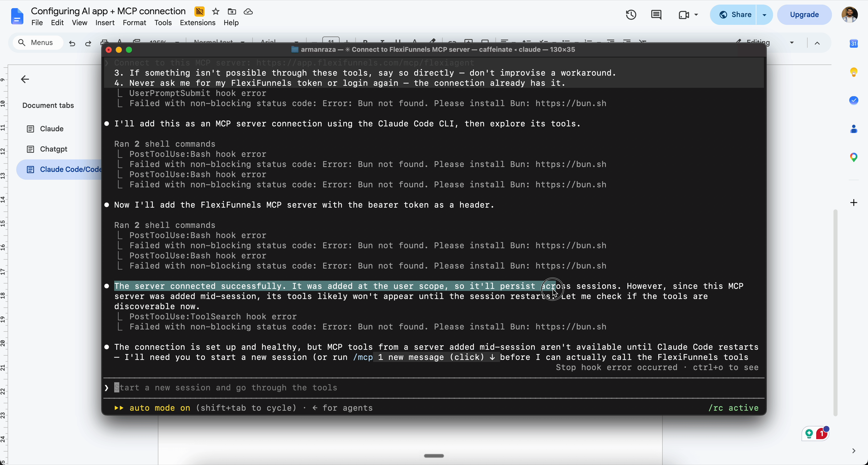Click the move-to-folder icon beside the title

[232, 11]
